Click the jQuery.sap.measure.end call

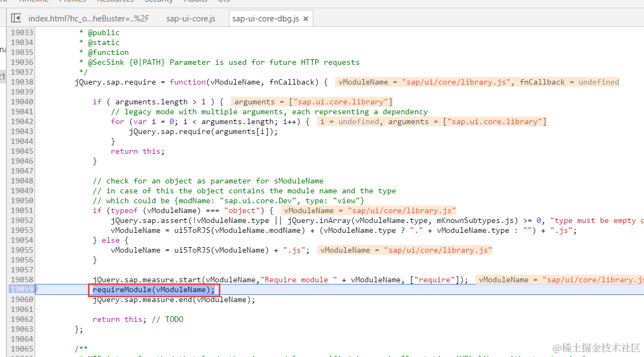(174, 299)
